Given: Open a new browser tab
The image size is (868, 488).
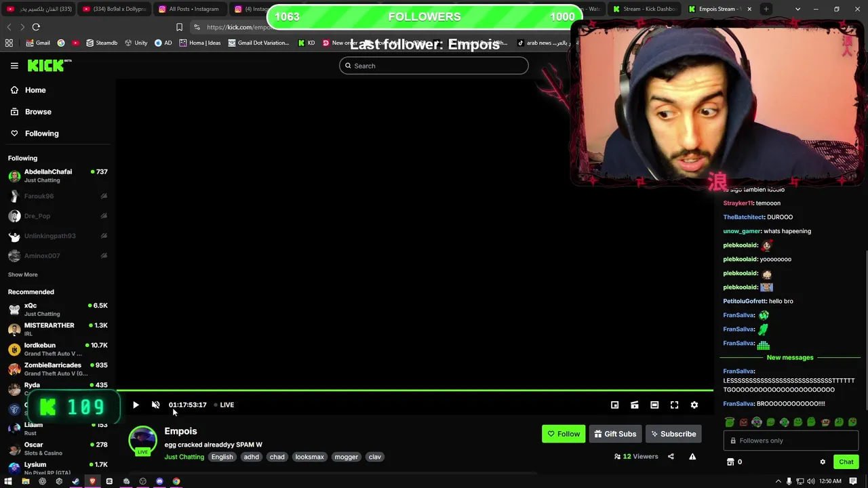Looking at the screenshot, I should tap(766, 9).
